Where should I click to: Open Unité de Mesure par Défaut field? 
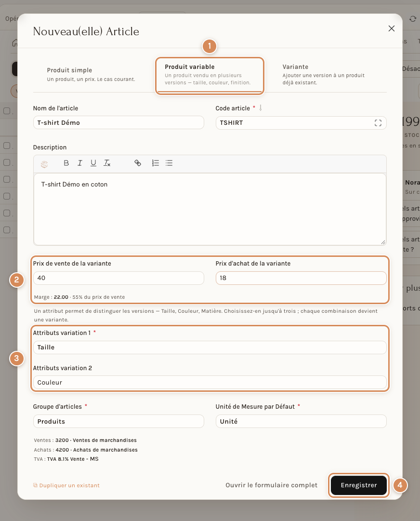[x=301, y=421]
